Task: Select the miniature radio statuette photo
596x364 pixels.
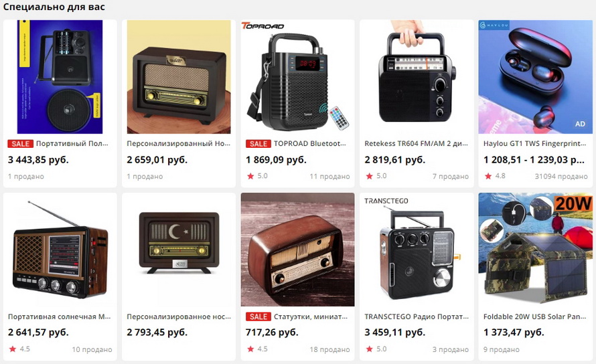Action: [297, 250]
